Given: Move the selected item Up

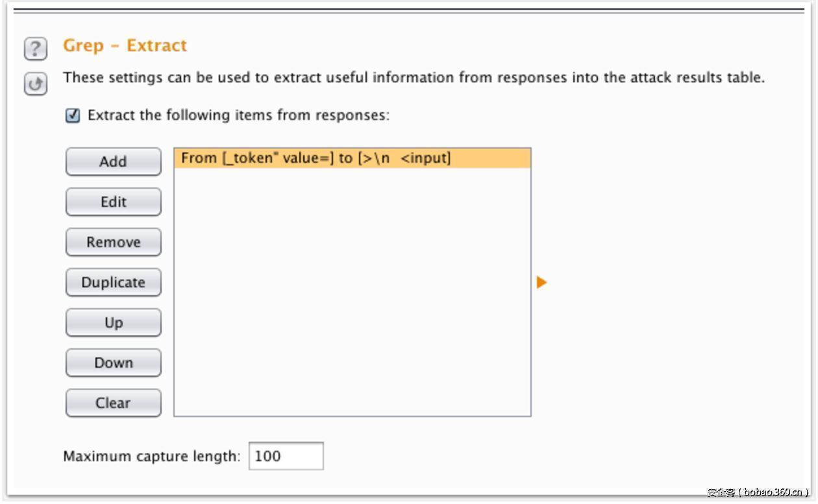Looking at the screenshot, I should tap(113, 322).
